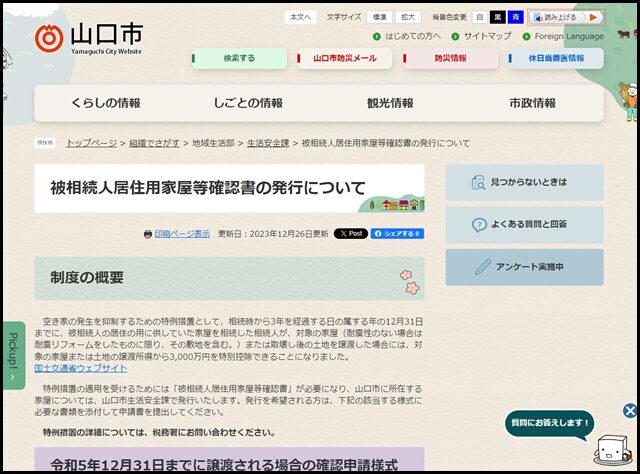Click the 制度の概要 heading
Viewport: 640px width, 474px height.
pos(87,278)
